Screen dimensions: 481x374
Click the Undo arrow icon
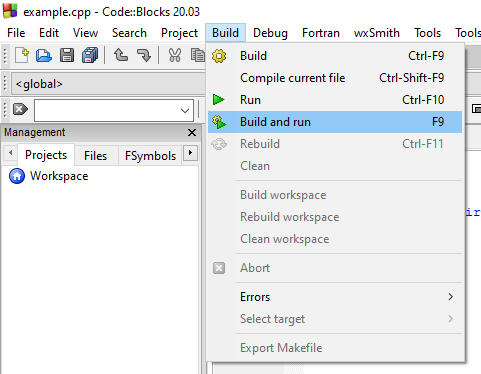(x=121, y=55)
